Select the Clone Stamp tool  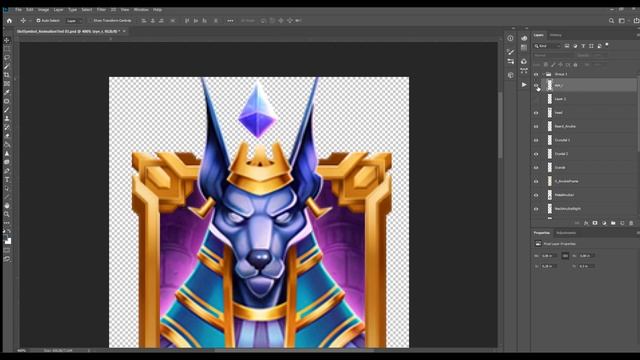coord(7,118)
